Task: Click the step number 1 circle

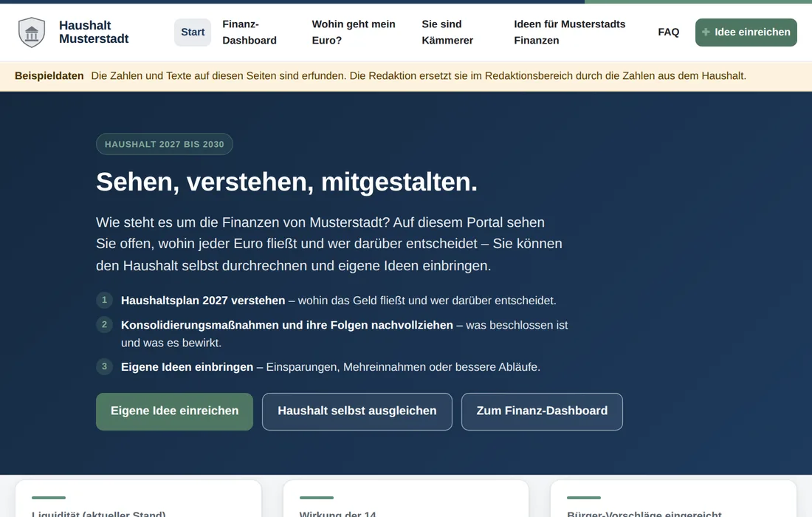Action: (x=105, y=300)
